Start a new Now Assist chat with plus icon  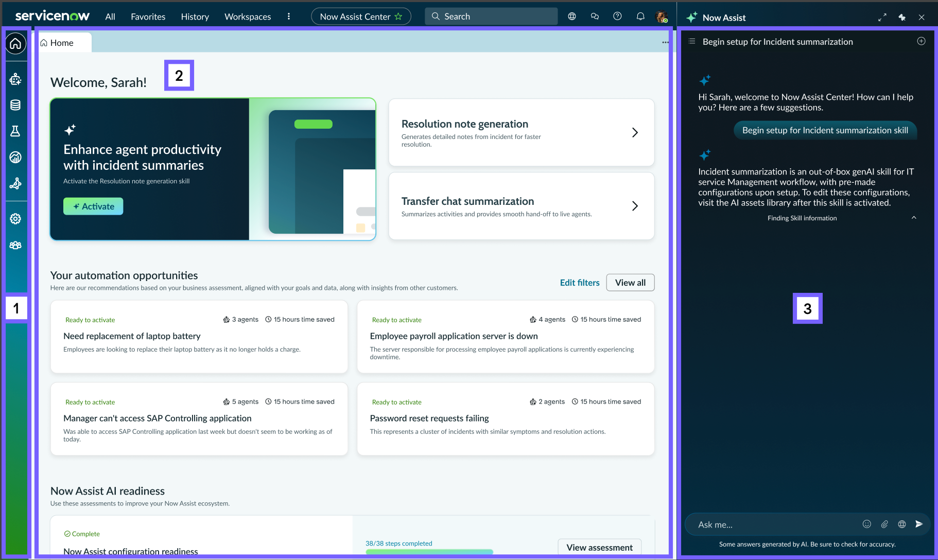pos(922,41)
